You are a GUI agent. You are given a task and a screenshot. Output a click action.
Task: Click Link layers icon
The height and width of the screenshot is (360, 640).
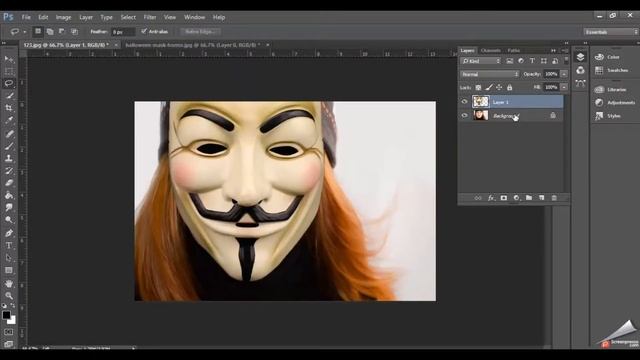pos(478,198)
